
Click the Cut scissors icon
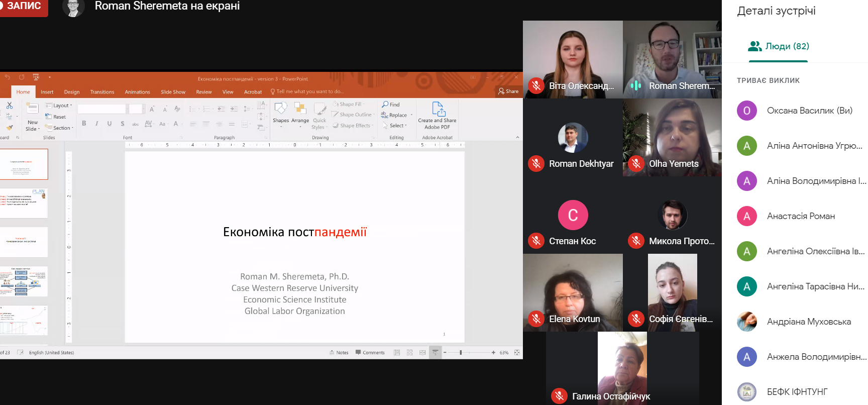click(x=10, y=106)
